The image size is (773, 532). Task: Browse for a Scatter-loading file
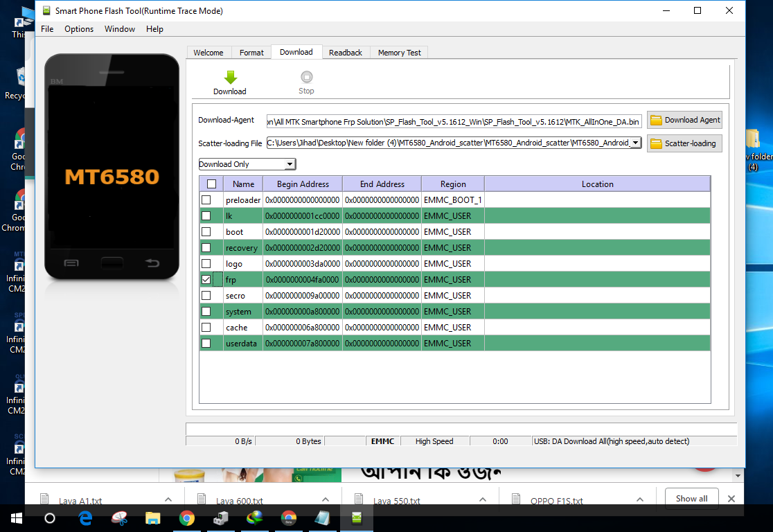pyautogui.click(x=684, y=143)
